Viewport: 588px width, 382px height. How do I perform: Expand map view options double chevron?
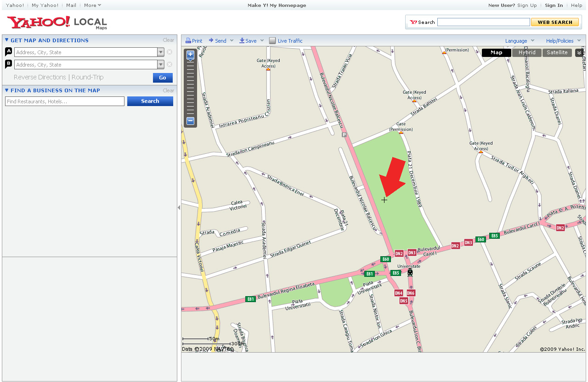coord(579,52)
